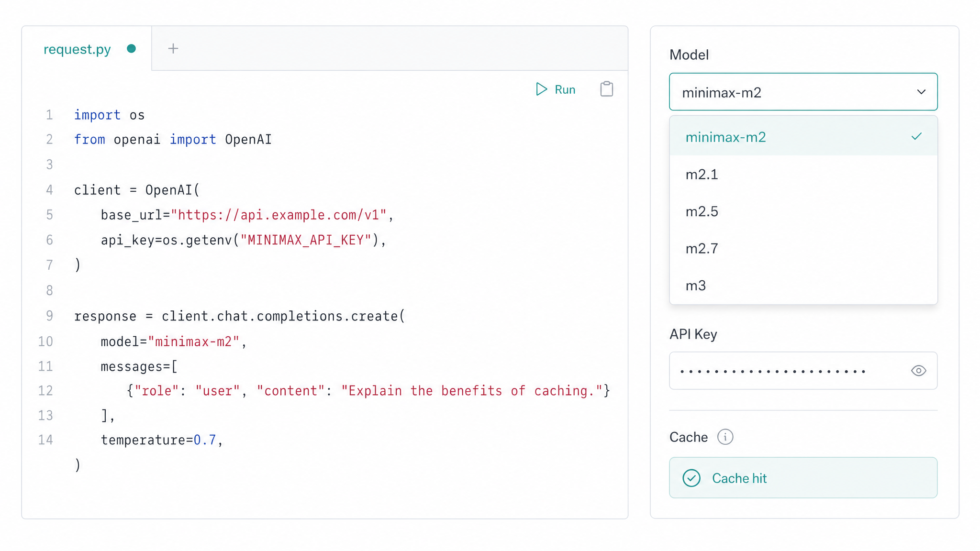This screenshot has height=551, width=980.
Task: Click the Cache hit check-circle icon
Action: (x=691, y=478)
